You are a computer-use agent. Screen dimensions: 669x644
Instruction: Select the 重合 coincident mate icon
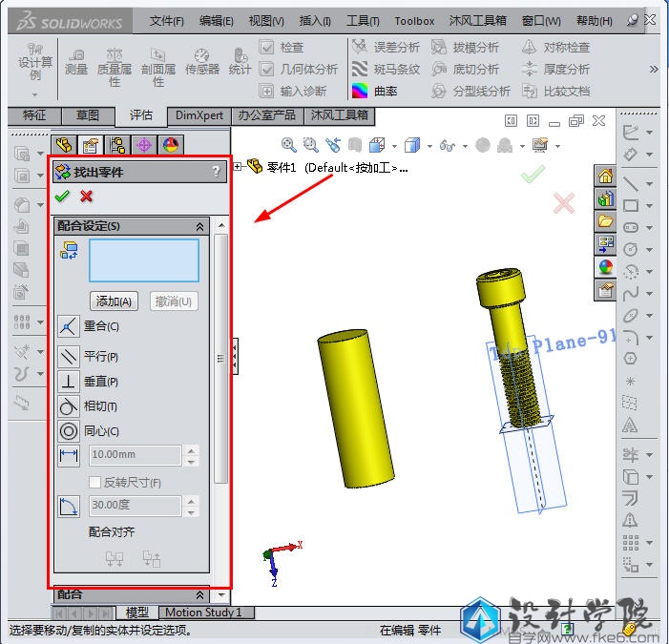[69, 327]
